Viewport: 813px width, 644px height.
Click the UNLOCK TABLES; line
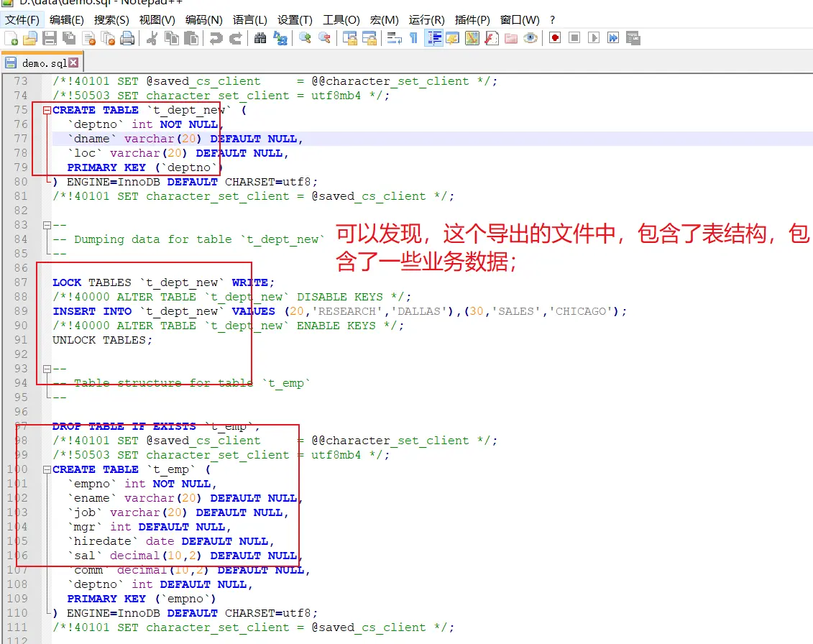(x=102, y=340)
